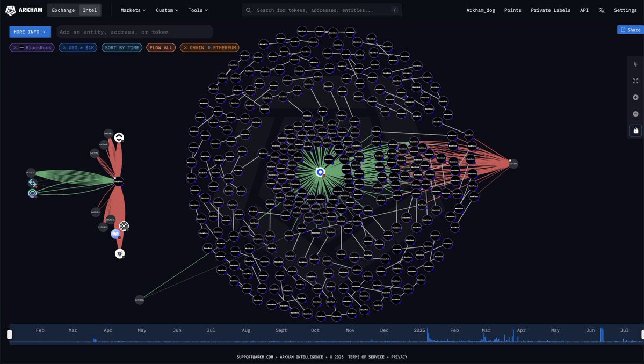
Task: Click the Dec label on the timeline
Action: point(384,330)
